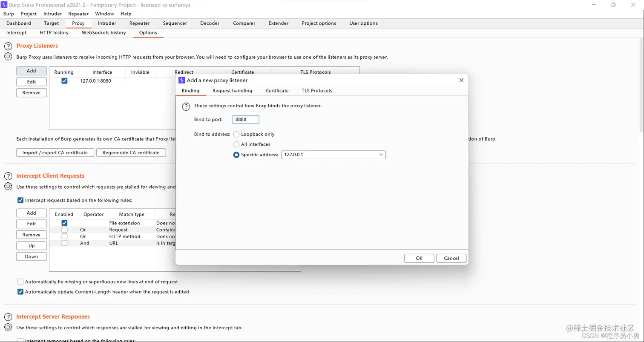The image size is (644, 342).
Task: Select Loopback only radio button
Action: (236, 134)
